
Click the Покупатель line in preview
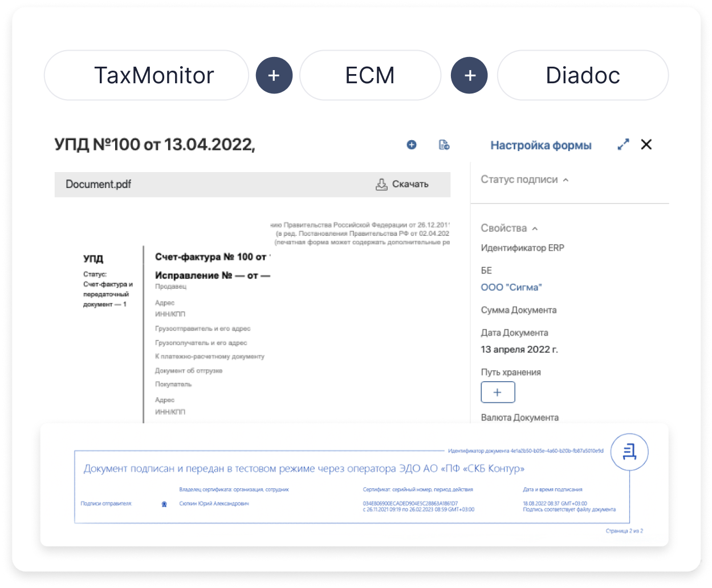click(x=173, y=385)
